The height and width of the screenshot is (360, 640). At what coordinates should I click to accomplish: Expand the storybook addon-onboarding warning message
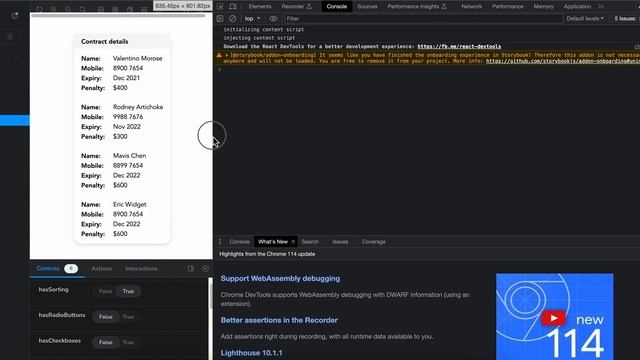[227, 55]
